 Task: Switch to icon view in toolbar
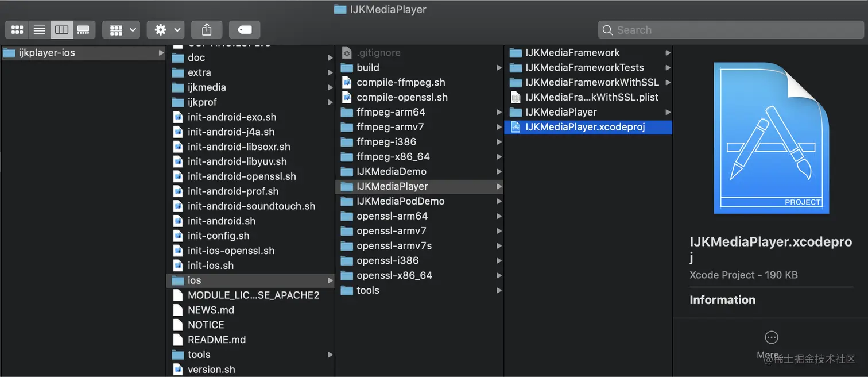pos(17,29)
